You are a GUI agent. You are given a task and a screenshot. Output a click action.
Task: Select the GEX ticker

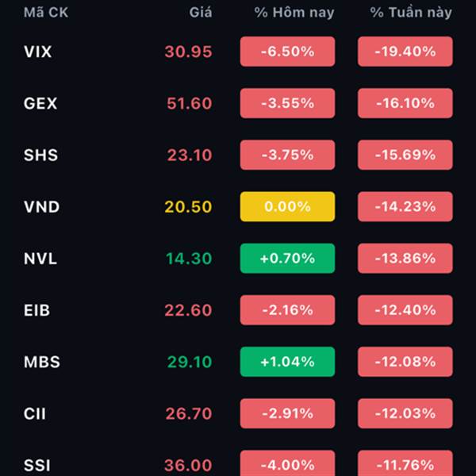(x=40, y=103)
